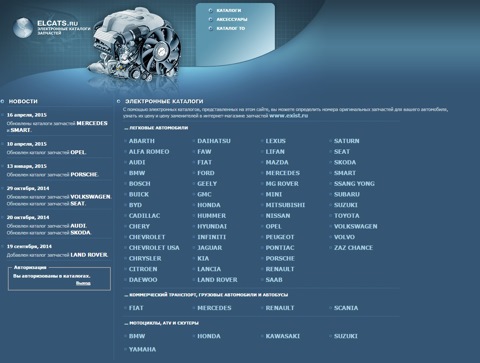Click the ELCATS.ru globe logo
Image resolution: width=480 pixels, height=363 pixels.
[23, 28]
